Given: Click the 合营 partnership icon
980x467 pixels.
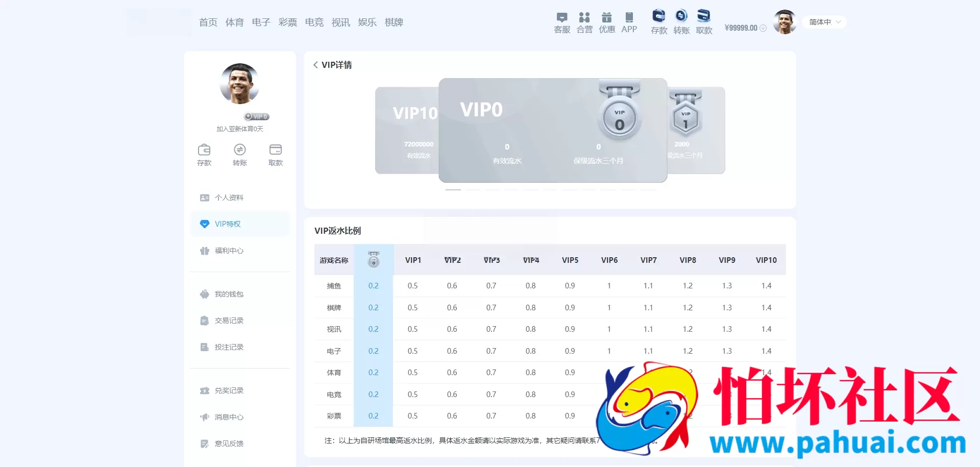Looking at the screenshot, I should click(x=584, y=23).
